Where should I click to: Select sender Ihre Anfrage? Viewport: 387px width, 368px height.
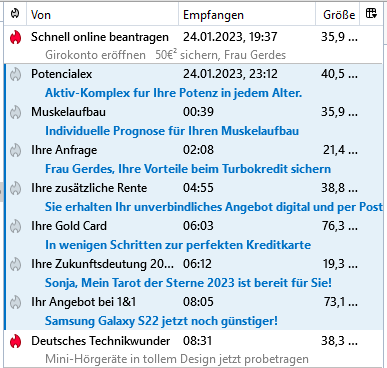coord(64,150)
